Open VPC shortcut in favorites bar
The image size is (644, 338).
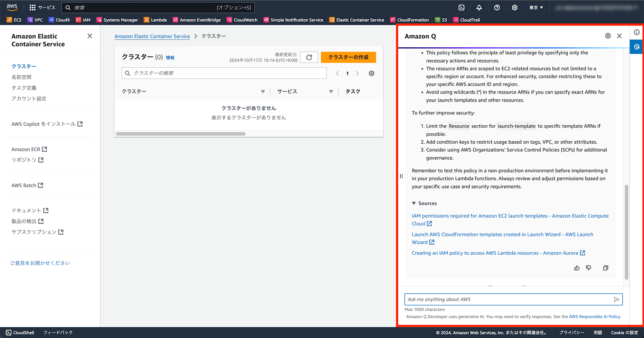click(35, 20)
